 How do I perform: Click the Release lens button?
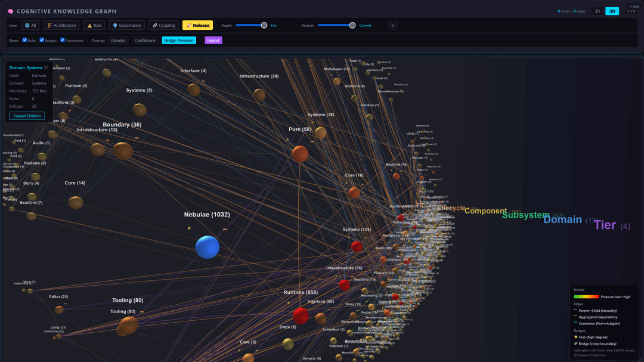(x=197, y=26)
